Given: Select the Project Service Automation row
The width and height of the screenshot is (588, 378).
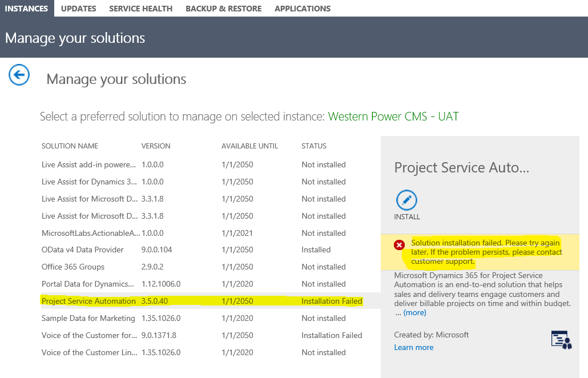Looking at the screenshot, I should (88, 301).
